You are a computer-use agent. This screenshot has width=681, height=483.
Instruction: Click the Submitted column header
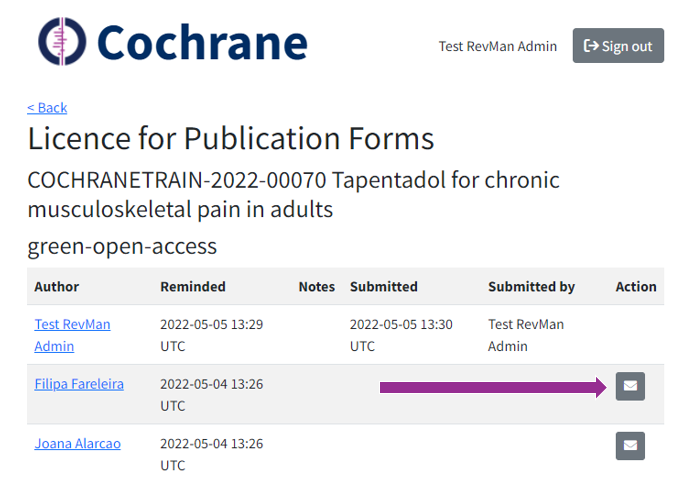point(384,286)
